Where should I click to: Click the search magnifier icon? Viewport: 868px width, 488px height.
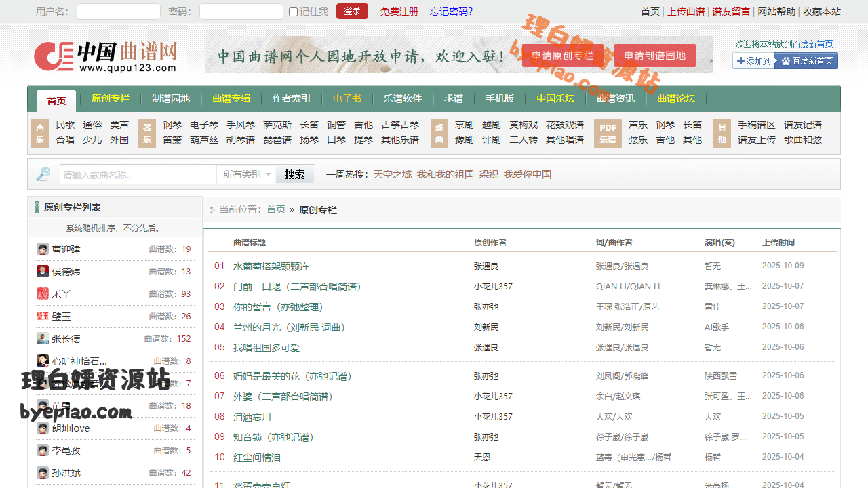click(x=43, y=174)
